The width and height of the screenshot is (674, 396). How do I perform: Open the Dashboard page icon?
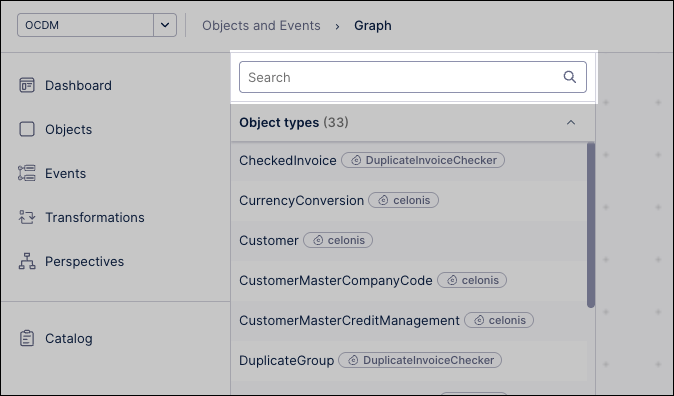pos(27,85)
